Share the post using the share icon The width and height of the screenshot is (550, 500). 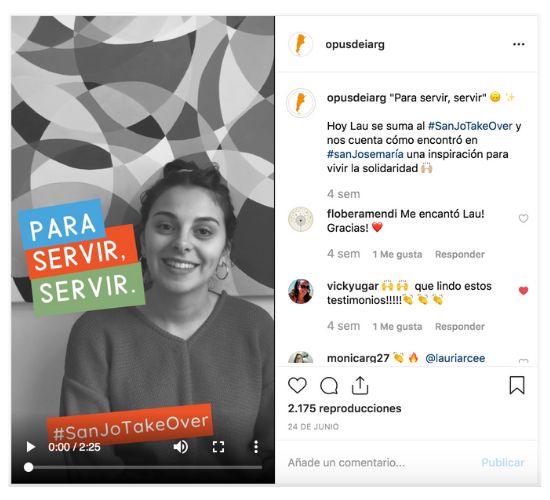coord(360,385)
